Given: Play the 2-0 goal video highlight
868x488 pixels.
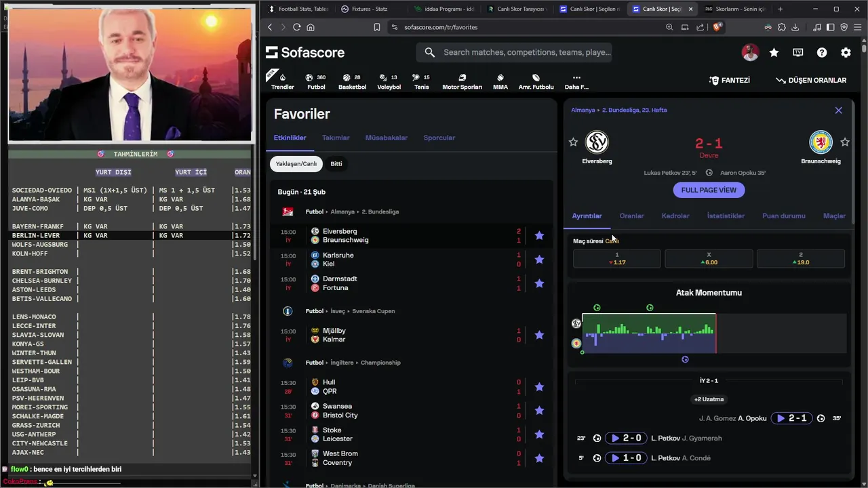Looking at the screenshot, I should click(625, 439).
